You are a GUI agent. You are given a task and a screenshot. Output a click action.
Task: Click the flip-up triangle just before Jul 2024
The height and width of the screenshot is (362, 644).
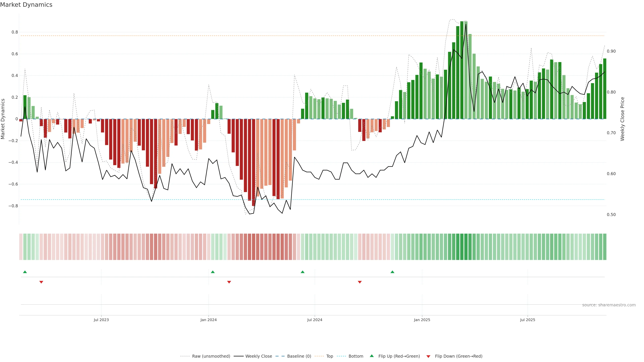click(303, 272)
